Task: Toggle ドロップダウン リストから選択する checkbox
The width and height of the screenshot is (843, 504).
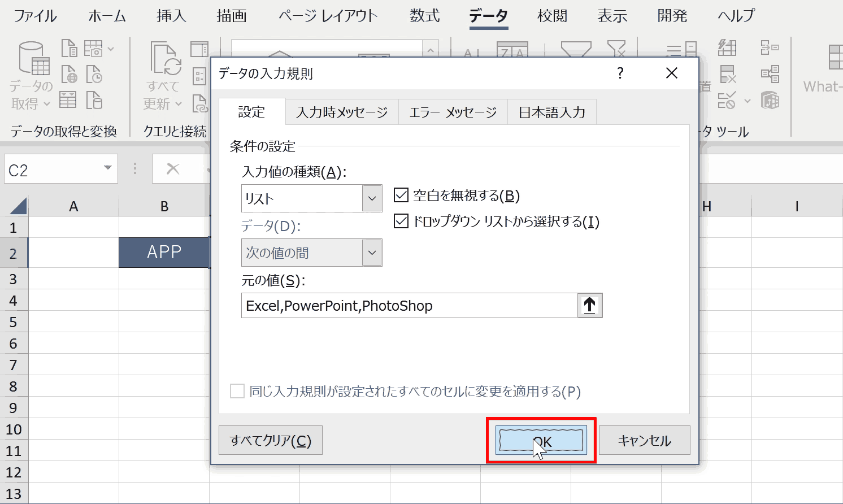Action: click(401, 221)
